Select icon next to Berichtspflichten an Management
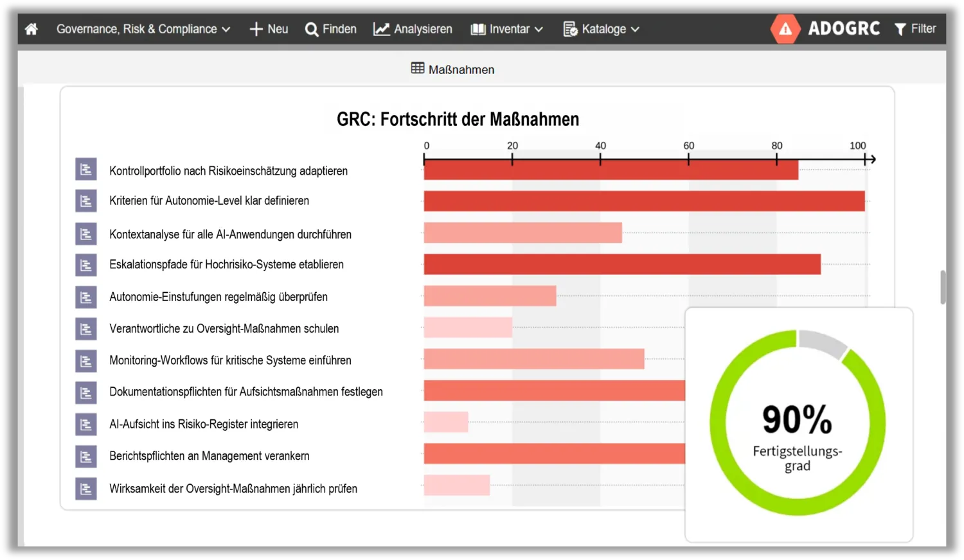Viewport: 964px width, 560px height. point(86,456)
